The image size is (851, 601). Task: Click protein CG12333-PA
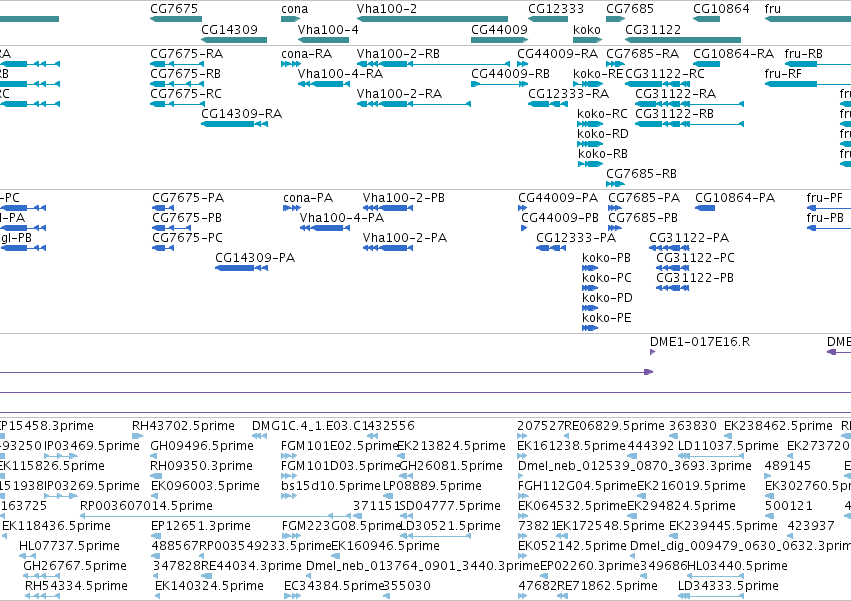click(x=576, y=238)
